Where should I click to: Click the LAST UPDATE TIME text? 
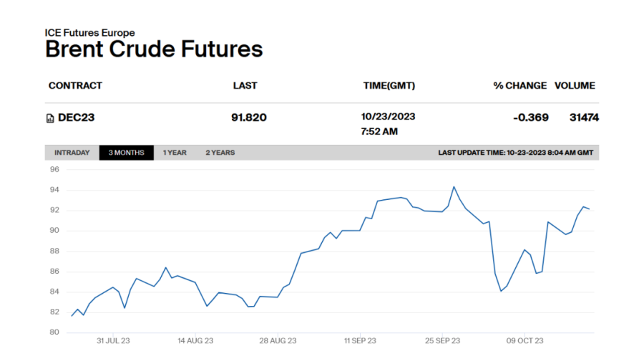point(515,153)
